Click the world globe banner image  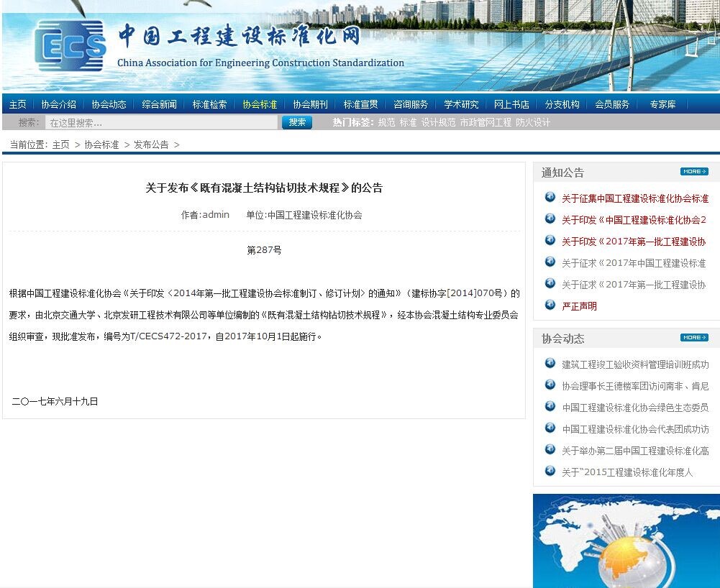coord(626,541)
